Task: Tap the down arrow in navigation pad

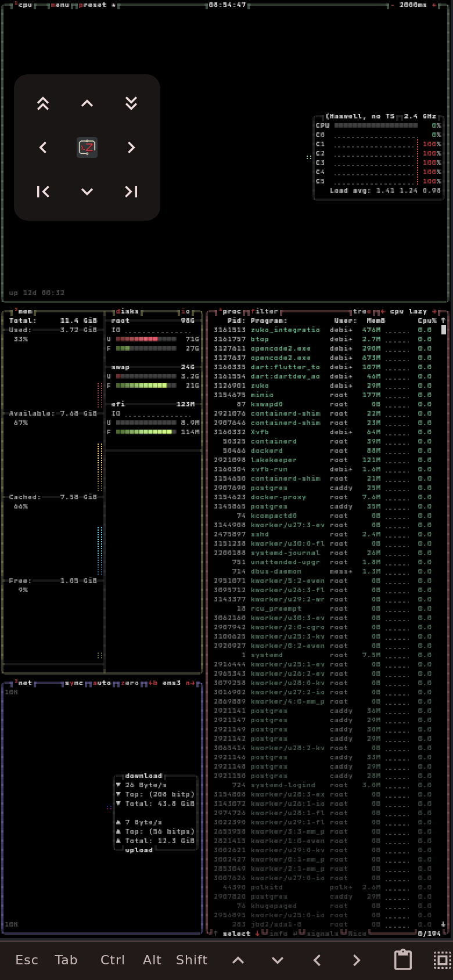Action: (x=87, y=192)
